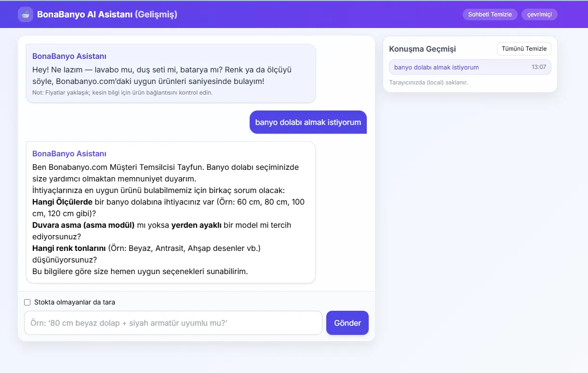Click the Sohbeti Temizle button
Screen dimensions: 588x373
[x=490, y=14]
